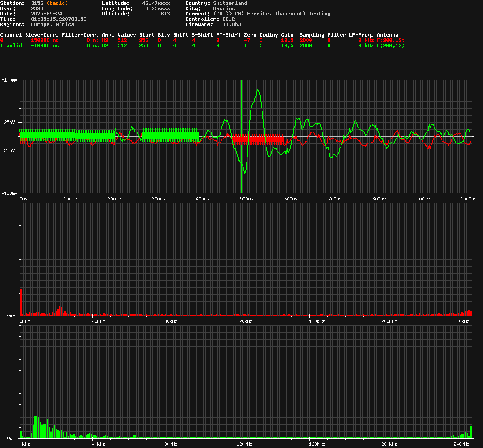Viewport: 483px width, 448px height.
Task: Click the "S-Shift" column header
Action: coord(202,35)
